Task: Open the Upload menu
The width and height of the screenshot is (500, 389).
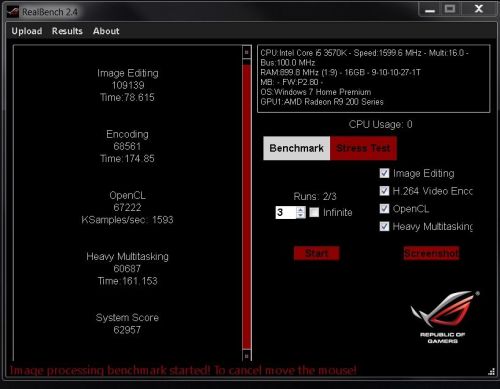Action: tap(27, 31)
